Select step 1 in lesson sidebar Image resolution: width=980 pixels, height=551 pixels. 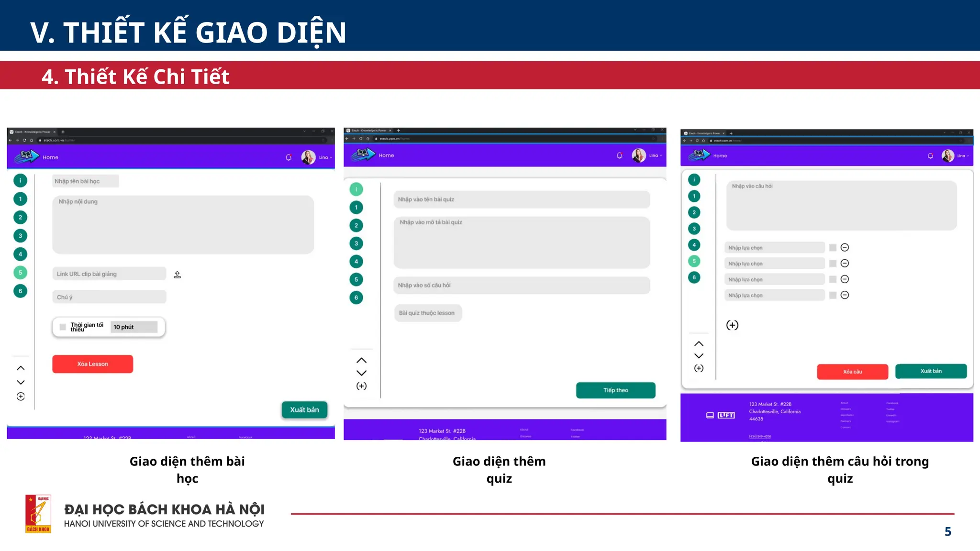pos(20,199)
